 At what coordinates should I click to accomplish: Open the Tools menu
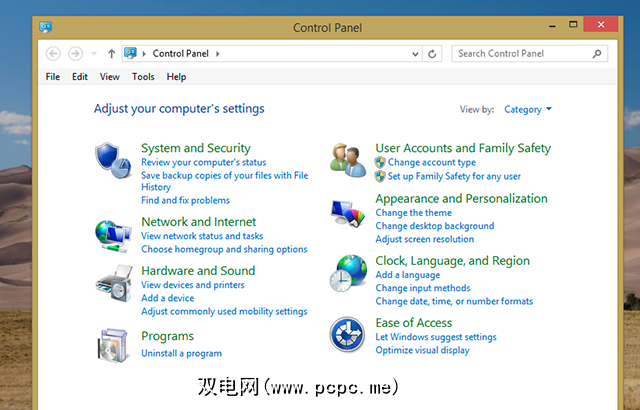pos(143,77)
